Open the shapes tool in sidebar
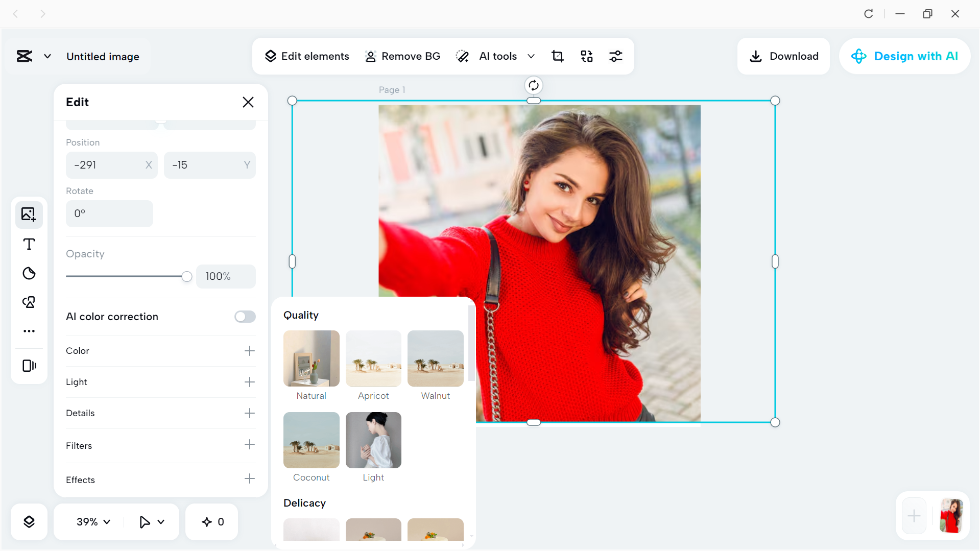 tap(29, 302)
